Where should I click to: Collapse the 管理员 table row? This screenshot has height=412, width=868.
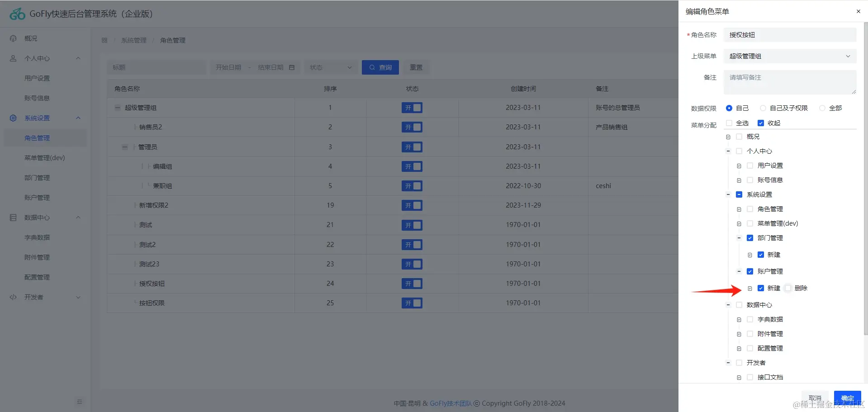[125, 147]
